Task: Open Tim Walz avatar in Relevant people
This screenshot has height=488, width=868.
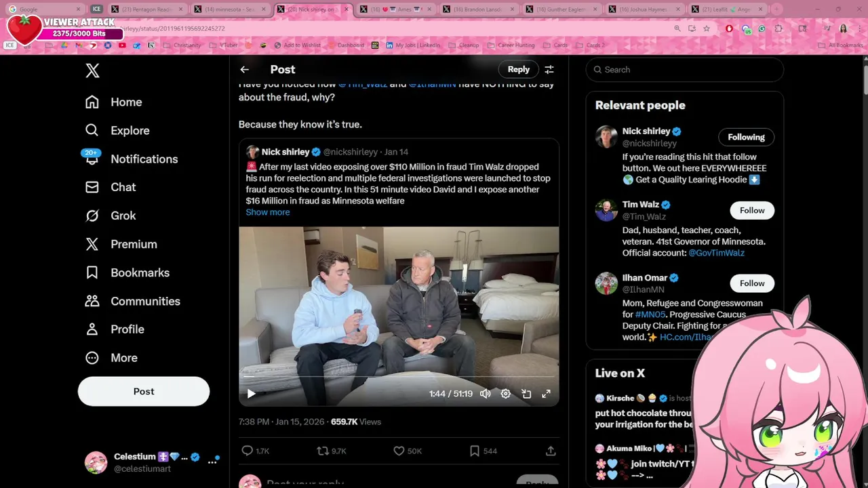Action: tap(606, 210)
